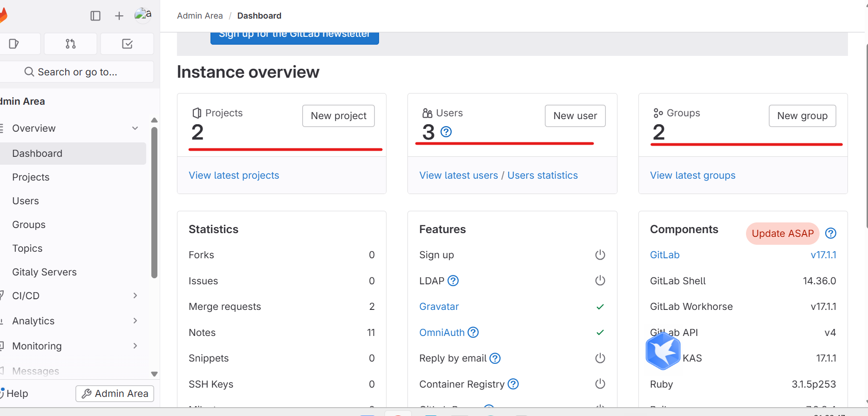Image resolution: width=868 pixels, height=416 pixels.
Task: Click the blue bird assistant icon
Action: coord(663,351)
